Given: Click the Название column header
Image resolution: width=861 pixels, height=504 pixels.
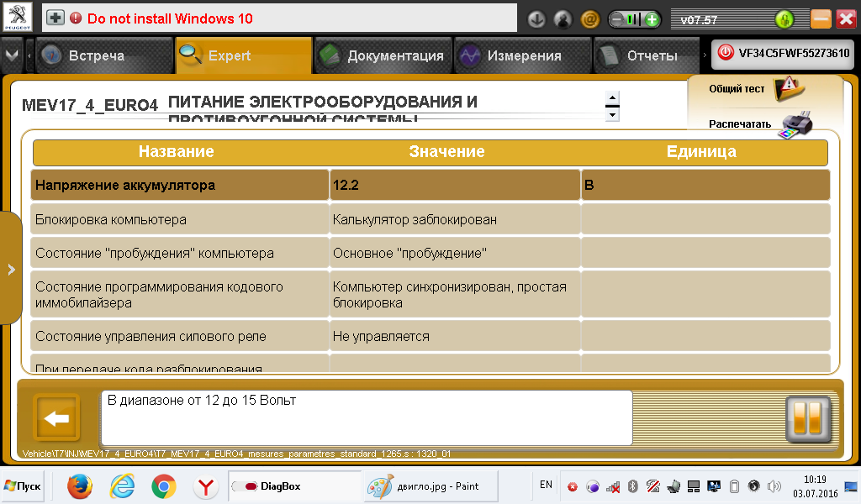Looking at the screenshot, I should [177, 151].
